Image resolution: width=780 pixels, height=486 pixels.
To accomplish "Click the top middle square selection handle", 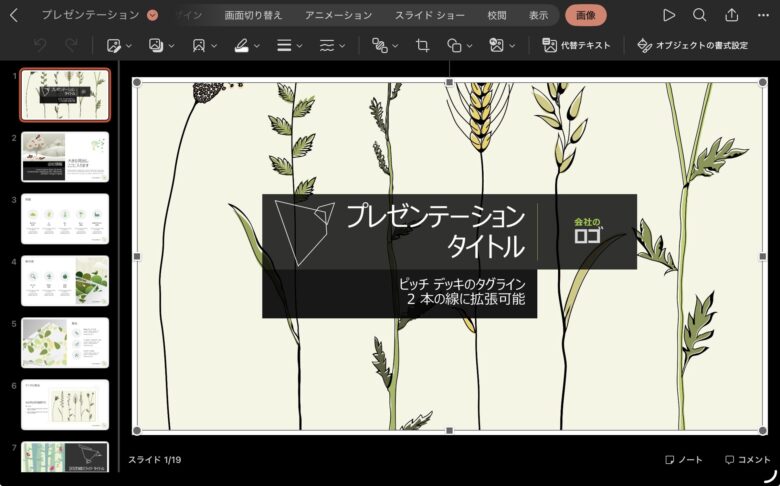I will [450, 83].
